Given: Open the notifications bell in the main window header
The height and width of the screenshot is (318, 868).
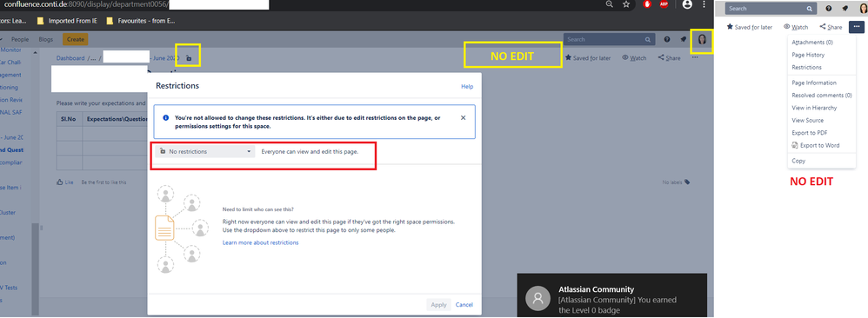Looking at the screenshot, I should 684,40.
